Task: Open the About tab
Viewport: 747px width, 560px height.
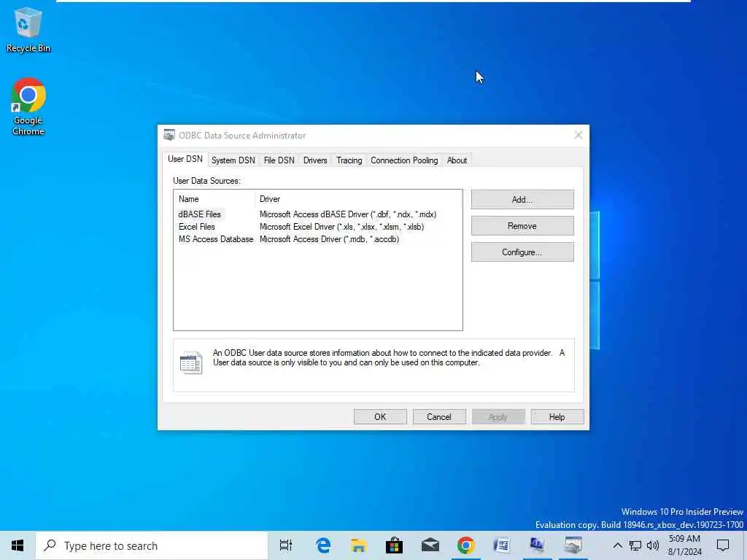Action: coord(457,160)
